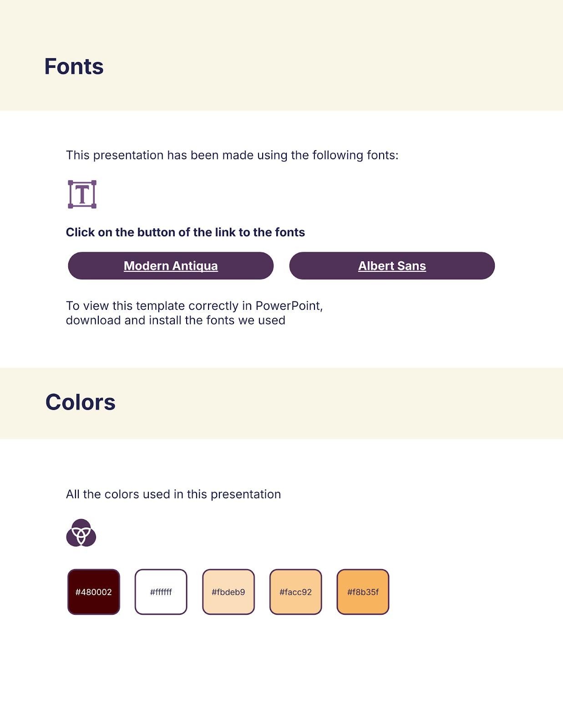Image resolution: width=563 pixels, height=728 pixels.
Task: Click the text box T icon
Action: coord(82,194)
